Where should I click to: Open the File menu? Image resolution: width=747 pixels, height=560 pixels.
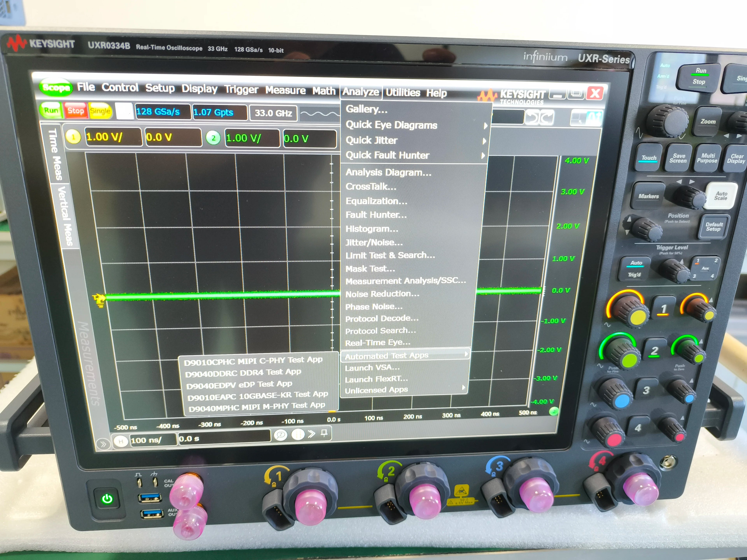(86, 87)
